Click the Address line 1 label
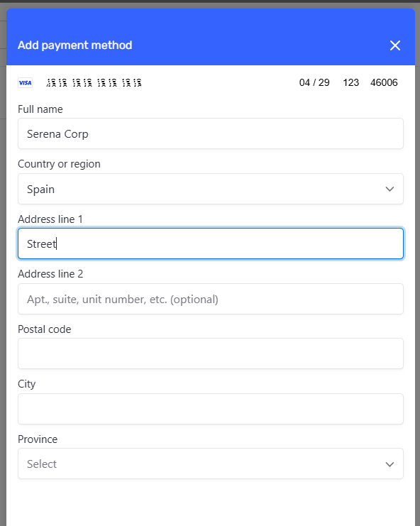This screenshot has height=526, width=420. coord(50,219)
